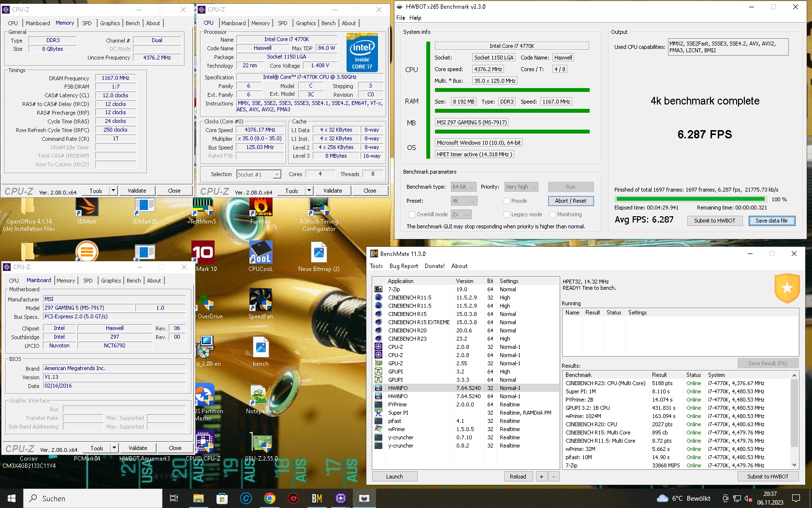Open Graphics tab in CPU-Z Mainboard window
812x508 pixels.
[111, 281]
